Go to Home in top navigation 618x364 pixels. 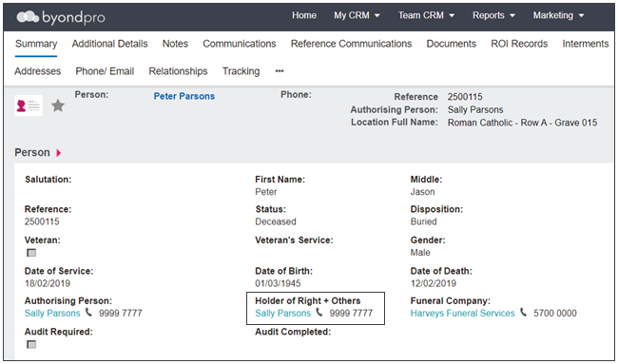click(x=304, y=16)
